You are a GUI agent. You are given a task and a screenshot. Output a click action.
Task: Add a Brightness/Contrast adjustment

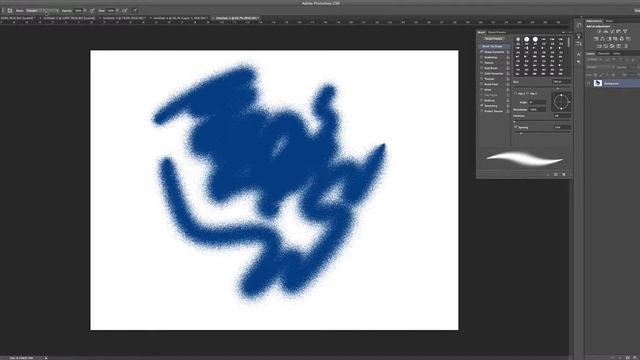[x=599, y=31]
